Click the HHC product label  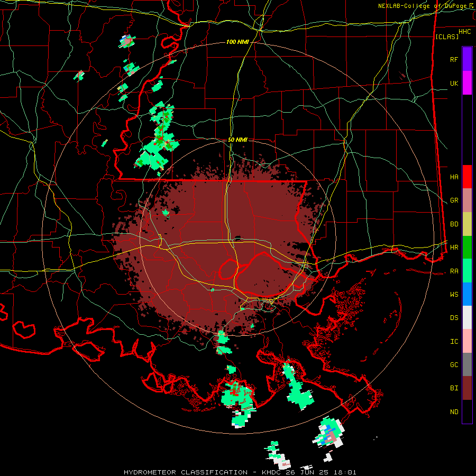coord(465,32)
